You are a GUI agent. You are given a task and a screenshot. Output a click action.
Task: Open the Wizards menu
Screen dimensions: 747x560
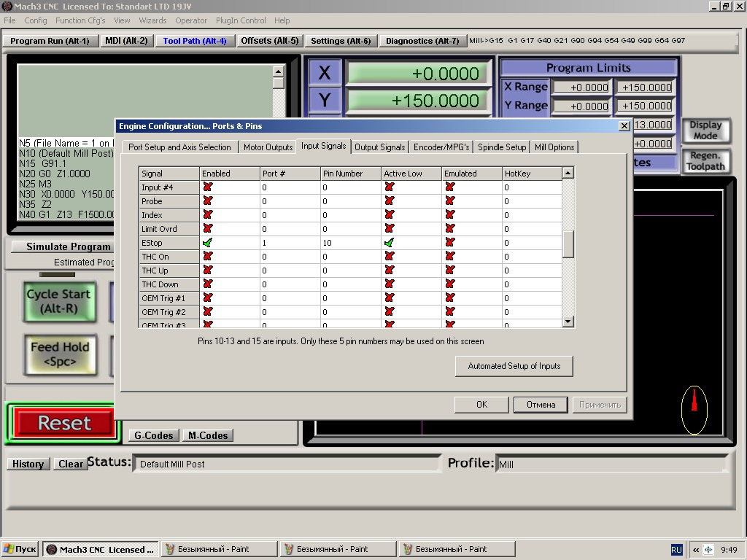pyautogui.click(x=152, y=20)
